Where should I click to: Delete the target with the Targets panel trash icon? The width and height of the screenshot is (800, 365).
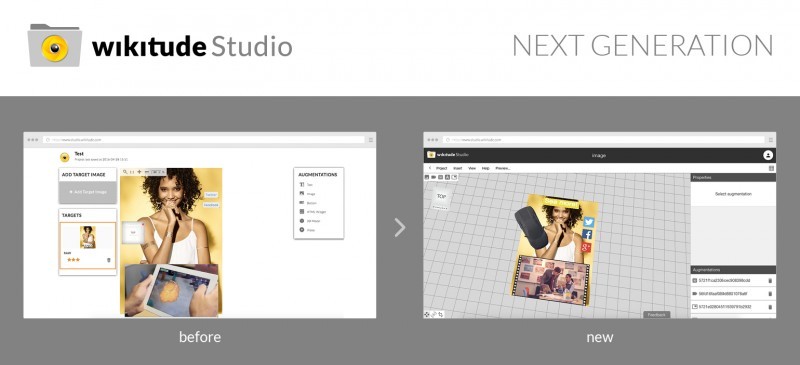(x=109, y=260)
